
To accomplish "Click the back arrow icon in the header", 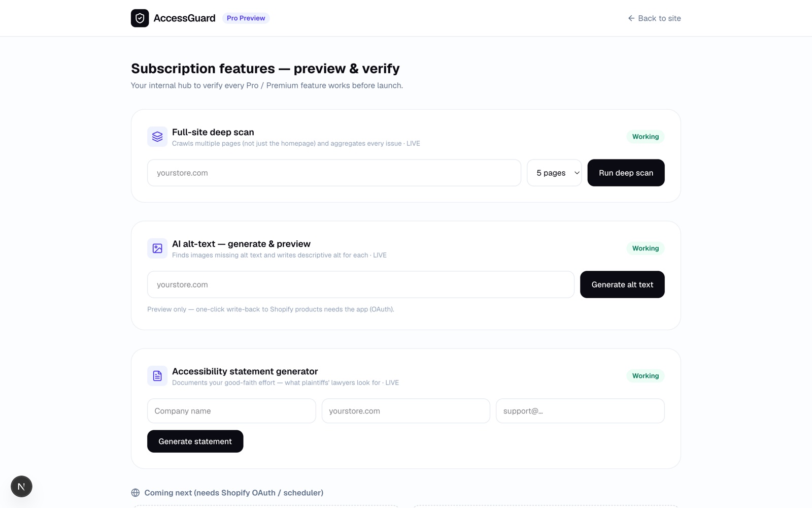I will coord(631,18).
